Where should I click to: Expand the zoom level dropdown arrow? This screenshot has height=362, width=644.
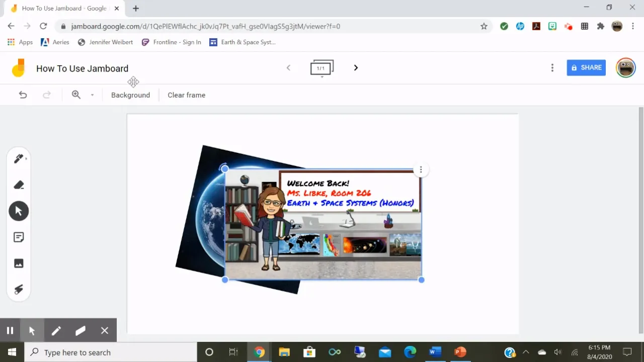92,95
